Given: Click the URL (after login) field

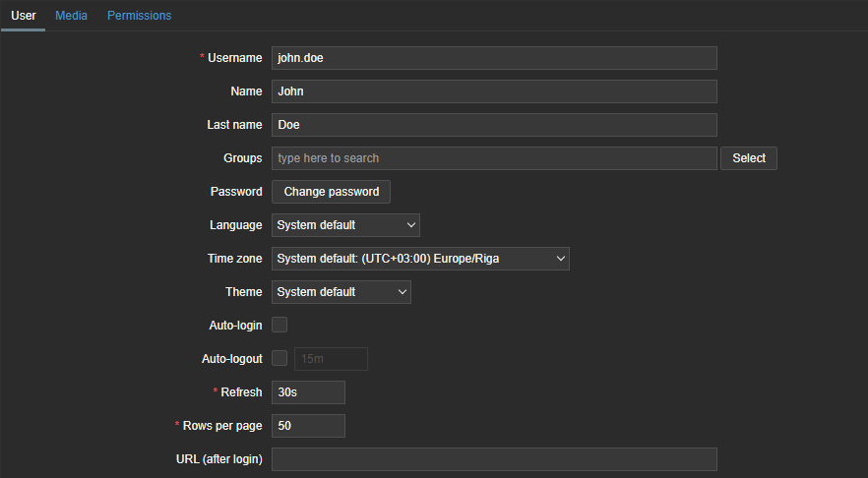Looking at the screenshot, I should (494, 459).
